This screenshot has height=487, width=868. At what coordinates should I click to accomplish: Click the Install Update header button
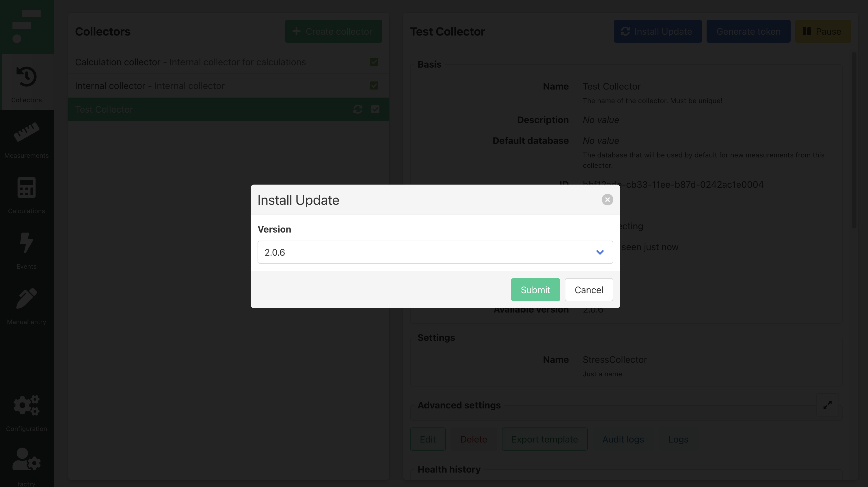pos(657,31)
